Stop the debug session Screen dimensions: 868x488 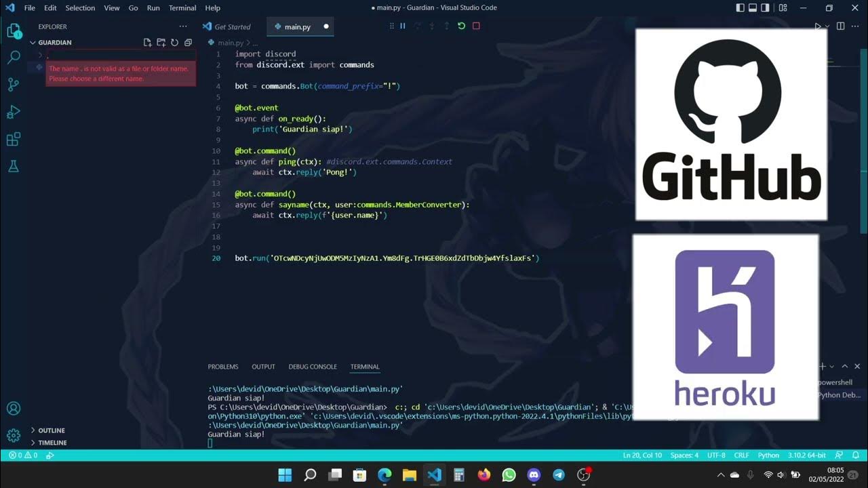coord(476,26)
